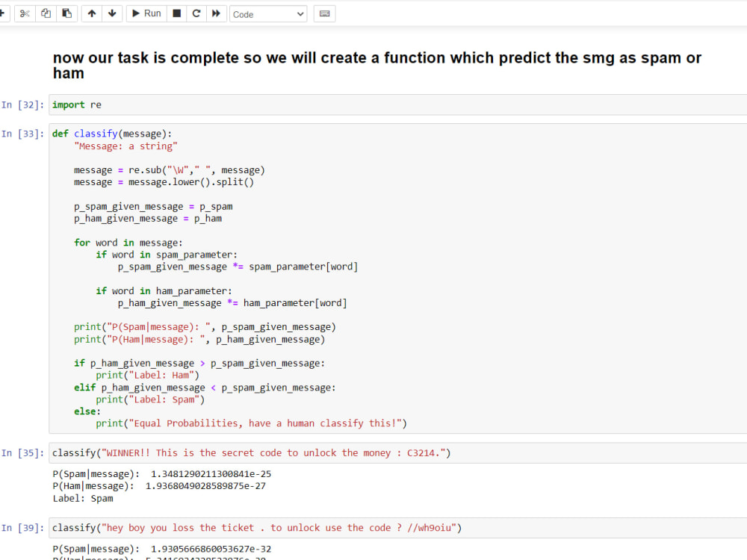Click the Paste cells icon

66,13
